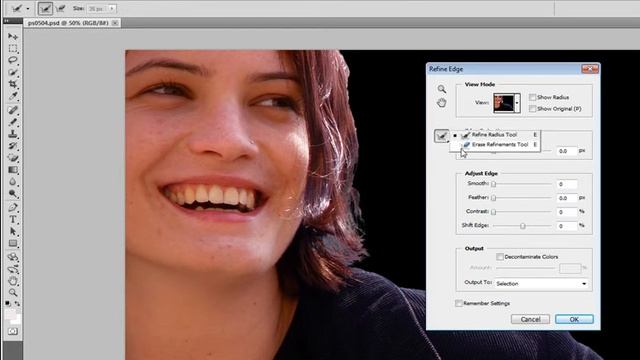Click the Shift Edge value field

point(567,226)
